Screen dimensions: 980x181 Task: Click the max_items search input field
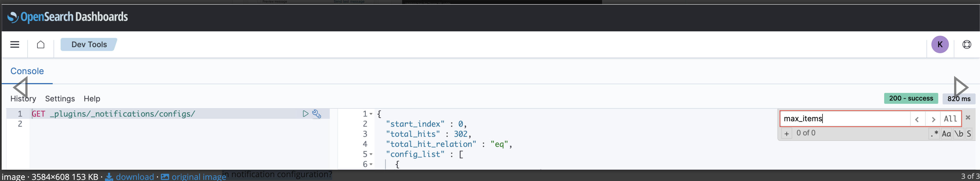(845, 119)
